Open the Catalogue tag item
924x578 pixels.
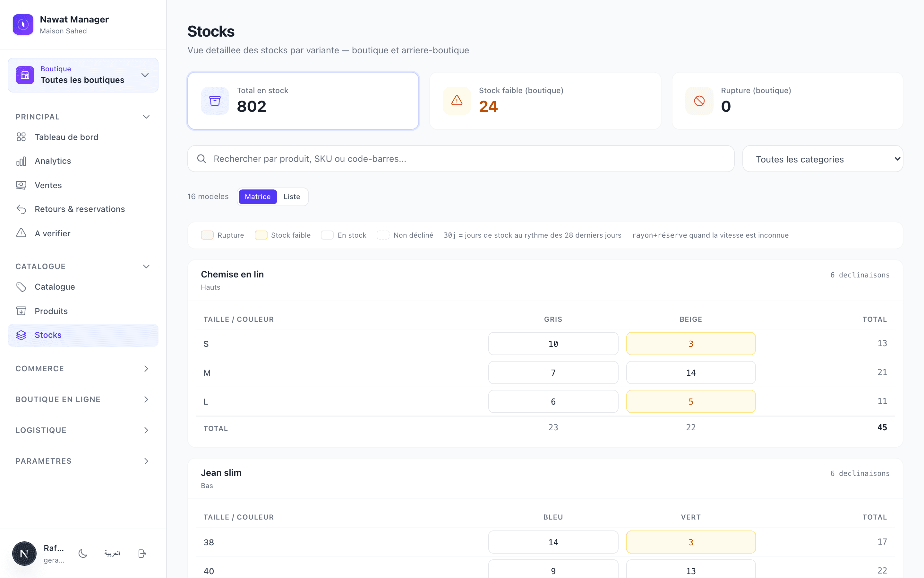83,287
